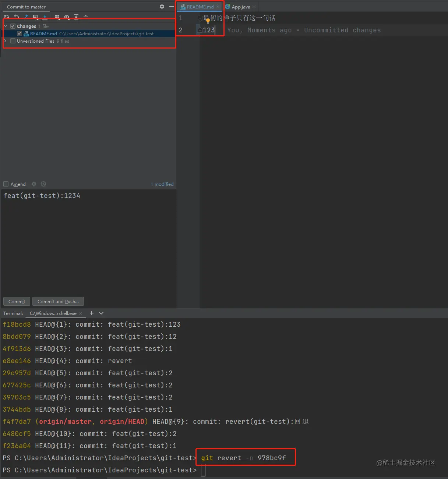
Task: Click commit hash 4f913d6 in terminal
Action: pos(17,349)
